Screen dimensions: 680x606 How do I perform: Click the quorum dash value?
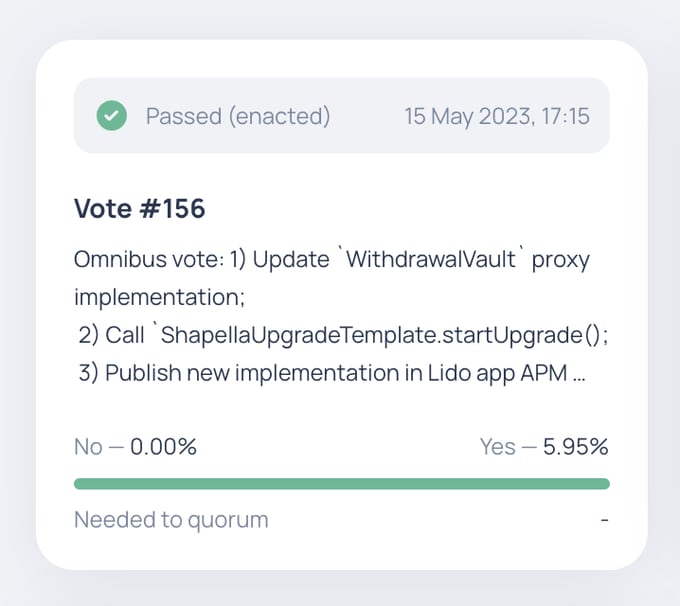605,520
